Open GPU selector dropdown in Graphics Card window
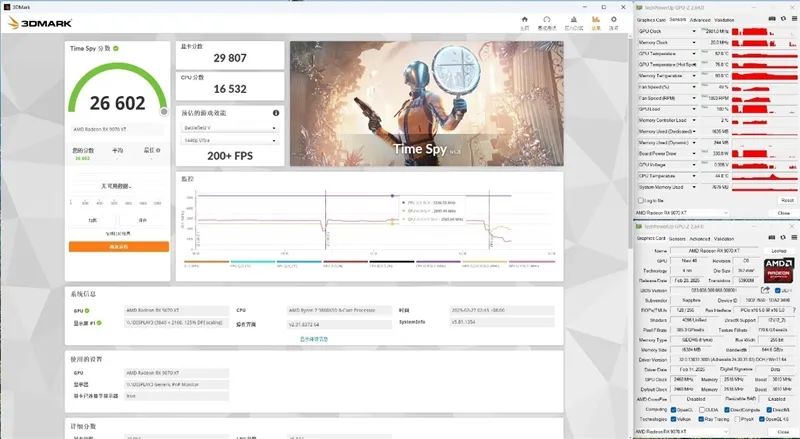Image resolution: width=800 pixels, height=439 pixels. tap(682, 432)
